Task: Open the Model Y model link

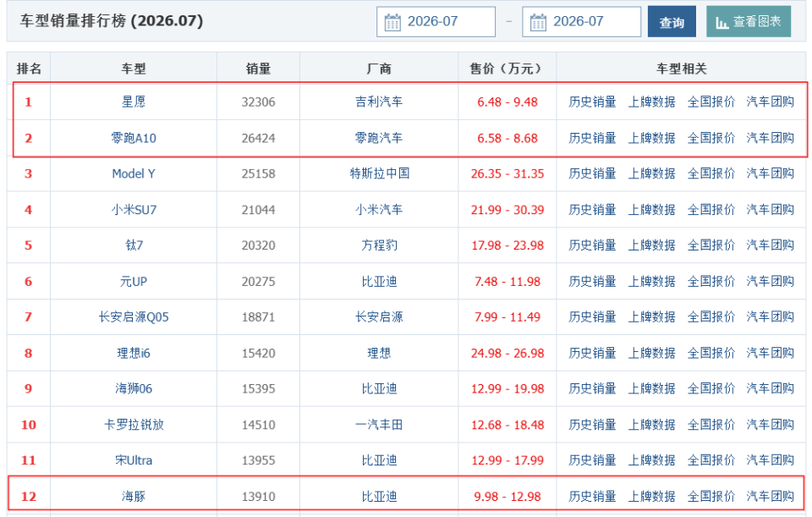Action: 134,173
